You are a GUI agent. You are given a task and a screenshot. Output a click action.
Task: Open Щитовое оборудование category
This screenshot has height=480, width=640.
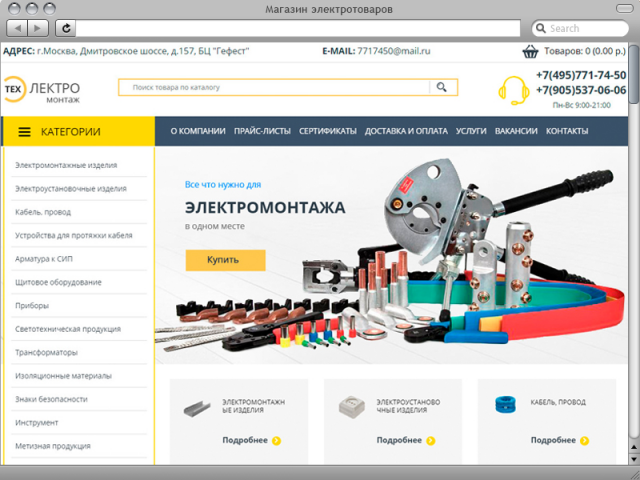pos(58,282)
